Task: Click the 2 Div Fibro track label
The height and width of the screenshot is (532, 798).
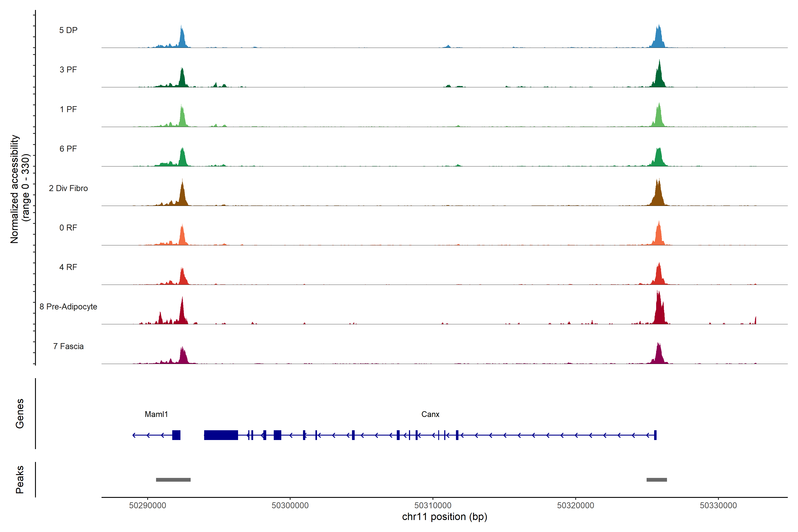Action: click(x=68, y=188)
